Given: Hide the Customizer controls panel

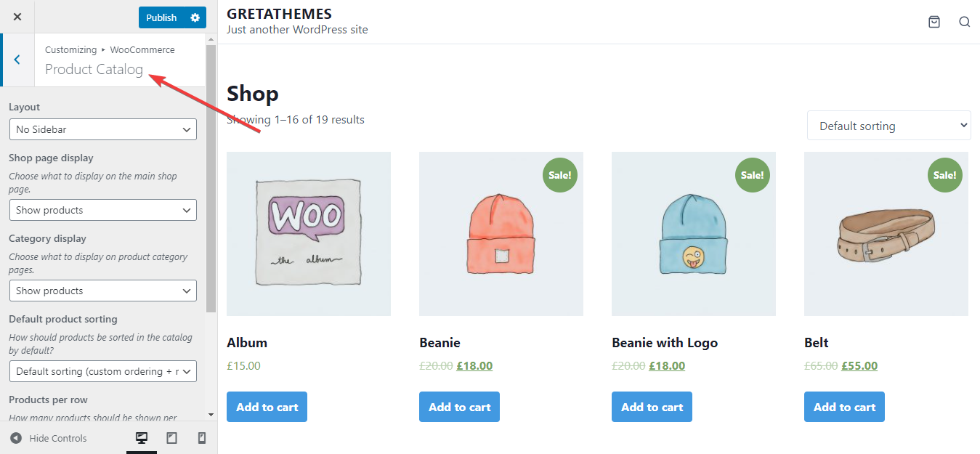Looking at the screenshot, I should [49, 438].
